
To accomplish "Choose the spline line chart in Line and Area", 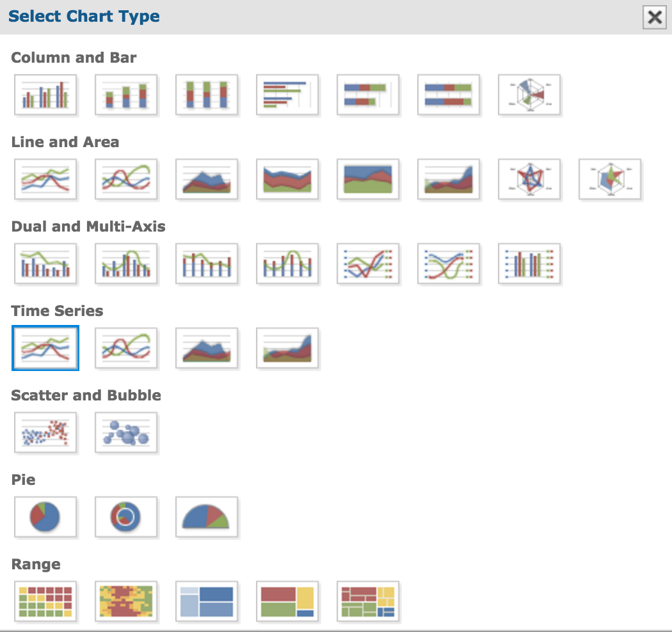I will [x=126, y=179].
